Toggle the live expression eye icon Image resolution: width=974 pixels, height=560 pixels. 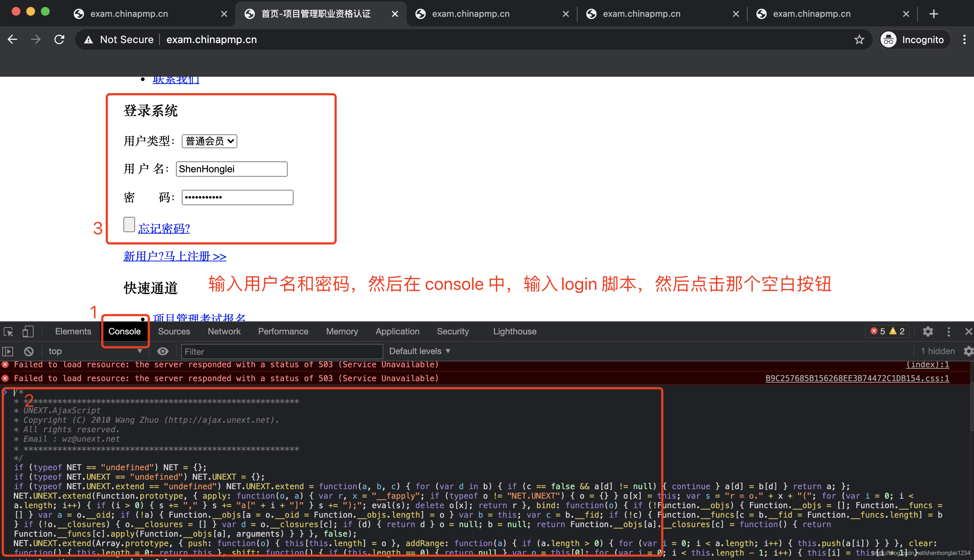[163, 351]
